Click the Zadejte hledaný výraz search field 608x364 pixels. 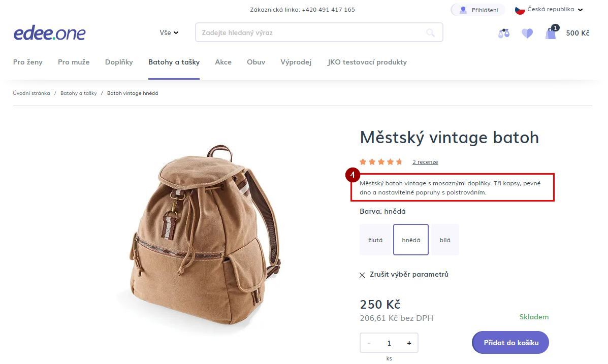(x=305, y=32)
